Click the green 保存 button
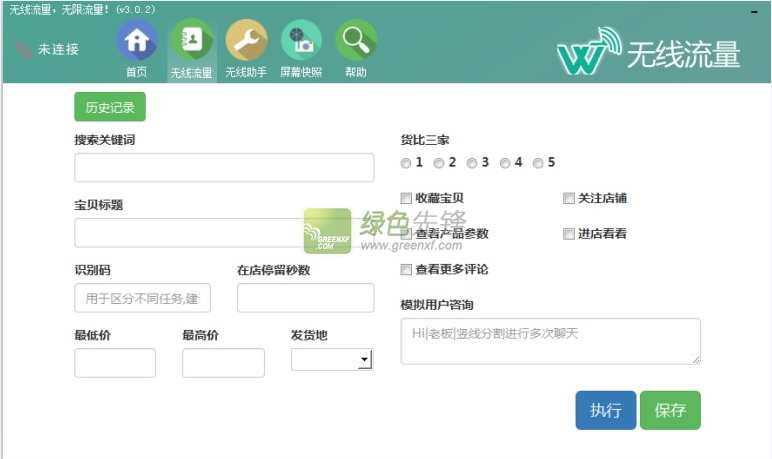Image resolution: width=772 pixels, height=459 pixels. click(670, 410)
